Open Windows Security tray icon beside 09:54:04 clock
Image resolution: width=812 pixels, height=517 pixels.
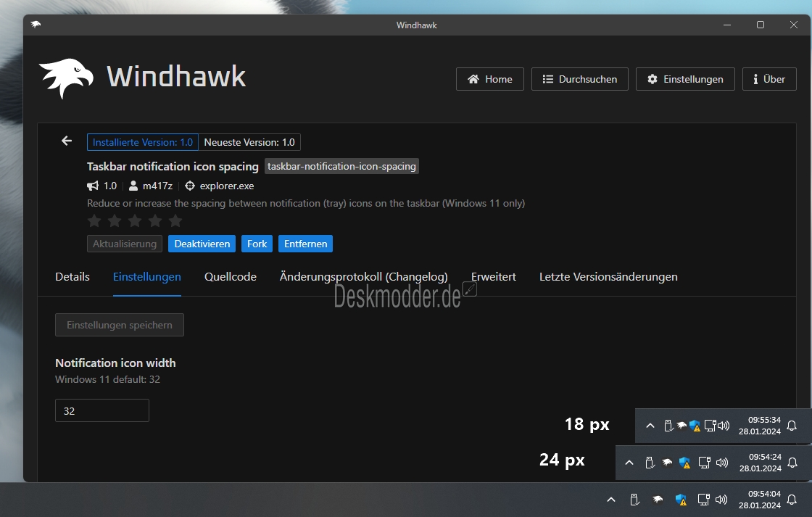pyautogui.click(x=681, y=500)
